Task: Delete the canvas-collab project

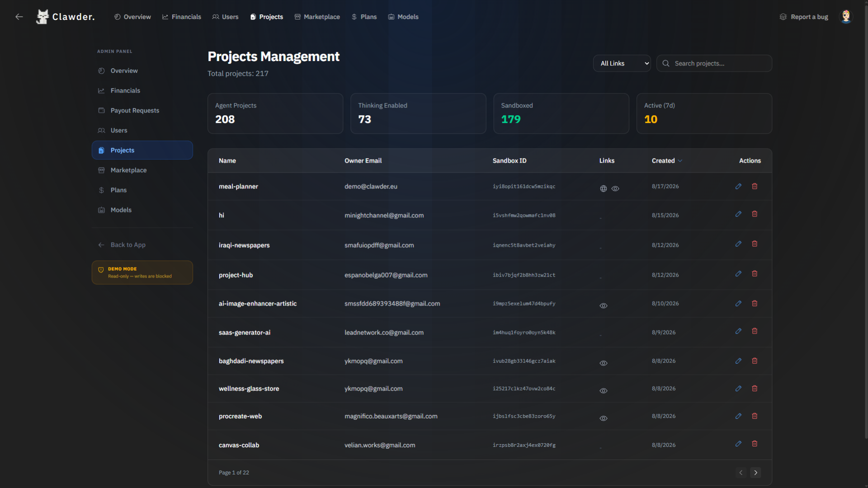Action: click(x=755, y=444)
